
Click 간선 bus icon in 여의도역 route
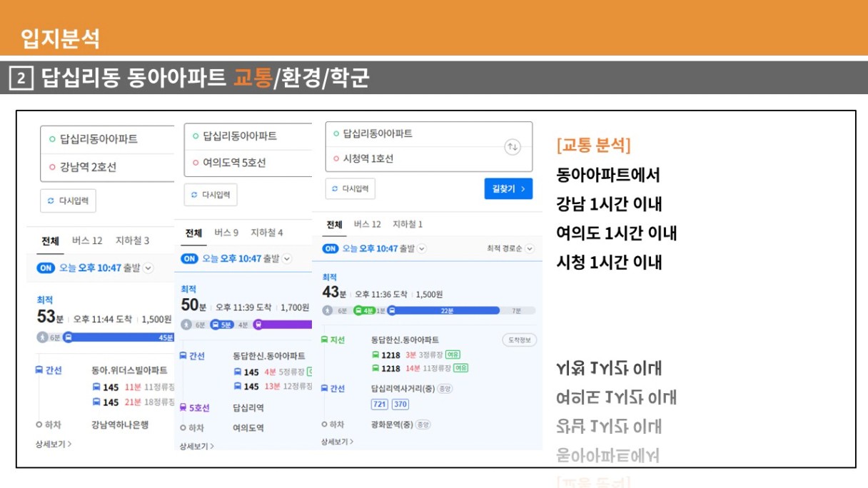pyautogui.click(x=183, y=355)
